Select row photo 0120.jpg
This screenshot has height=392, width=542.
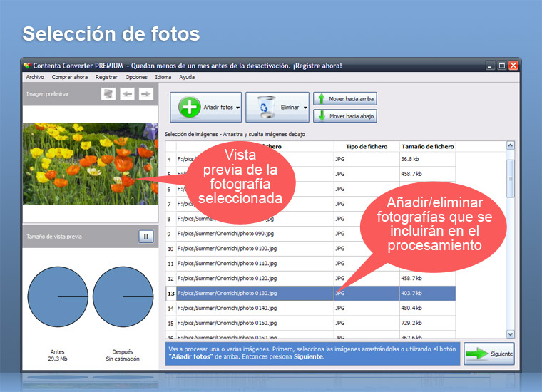[x=310, y=279]
